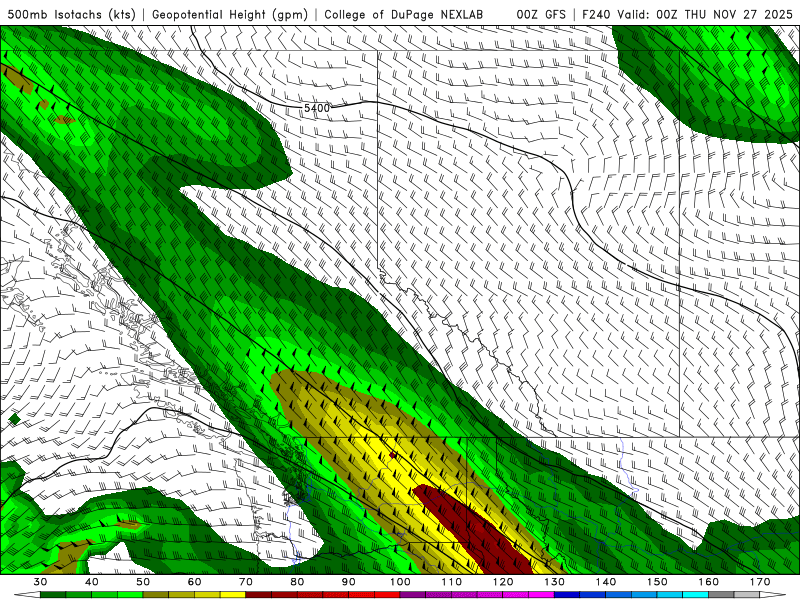Click the "500mb Isotachs (kts)" title text
Screen dimensions: 800x600
pos(71,15)
